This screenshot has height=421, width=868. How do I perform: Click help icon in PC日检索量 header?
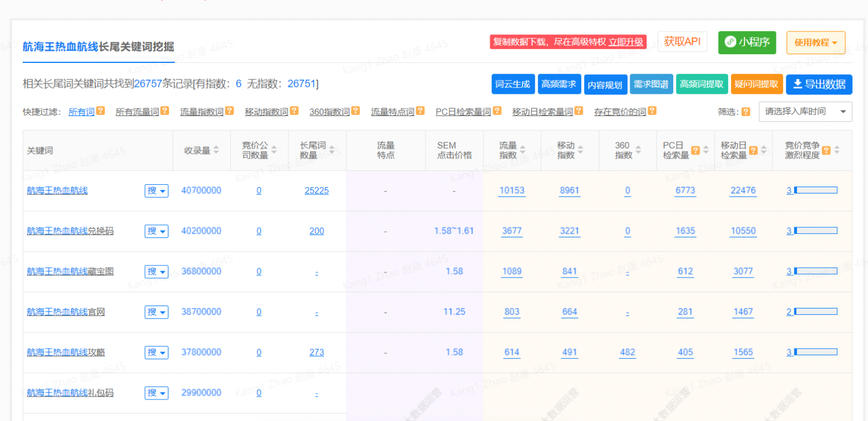pyautogui.click(x=695, y=150)
